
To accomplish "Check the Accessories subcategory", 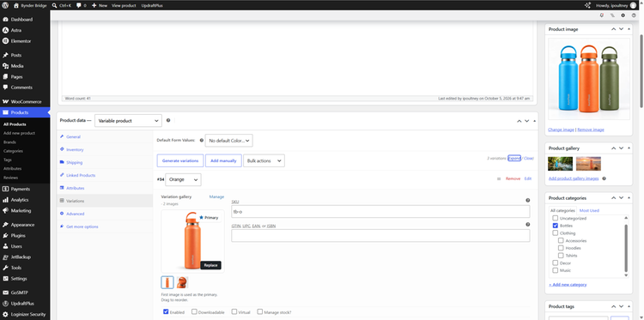I will [561, 240].
